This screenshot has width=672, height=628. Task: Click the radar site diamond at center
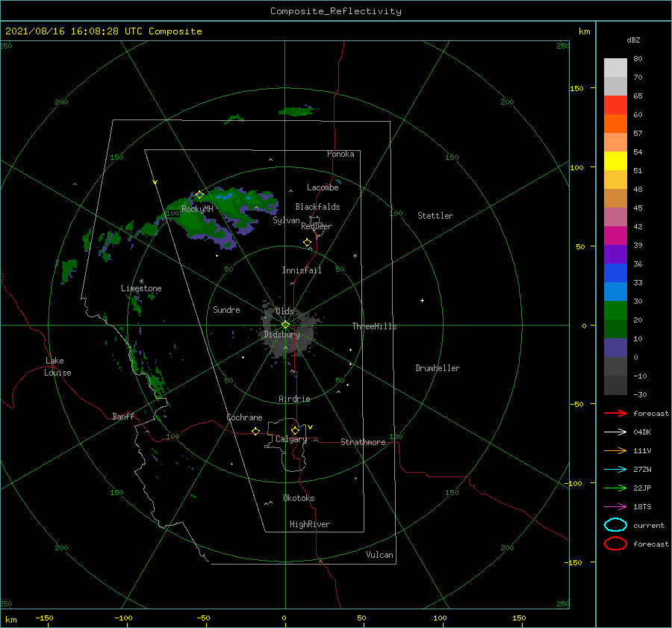pos(285,325)
